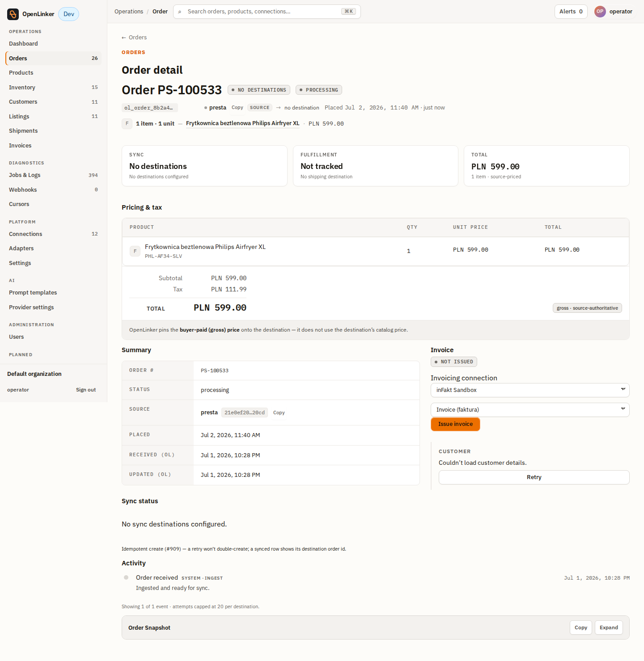The image size is (644, 661).
Task: Click the operator avatar icon
Action: coord(600,12)
